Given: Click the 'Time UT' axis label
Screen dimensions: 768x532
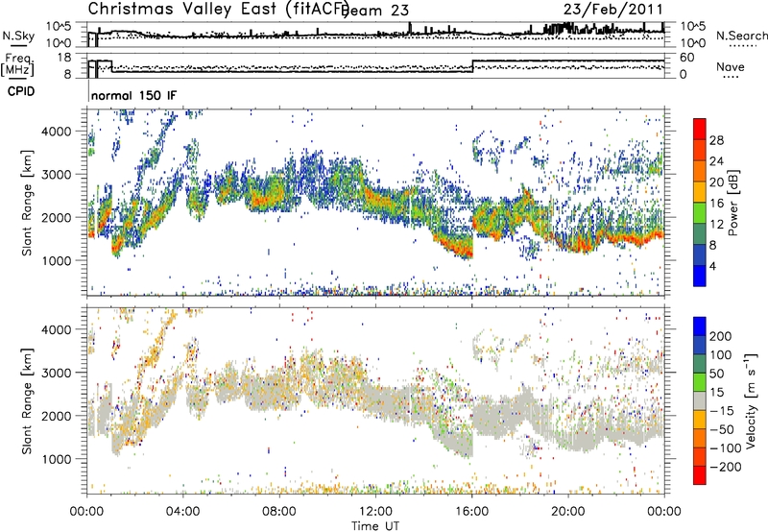Looking at the screenshot, I should pyautogui.click(x=375, y=526).
